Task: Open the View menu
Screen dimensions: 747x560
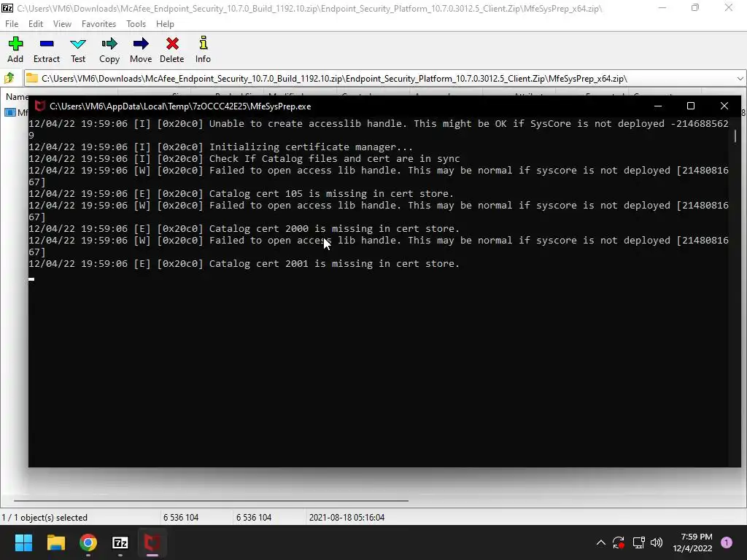Action: tap(62, 24)
